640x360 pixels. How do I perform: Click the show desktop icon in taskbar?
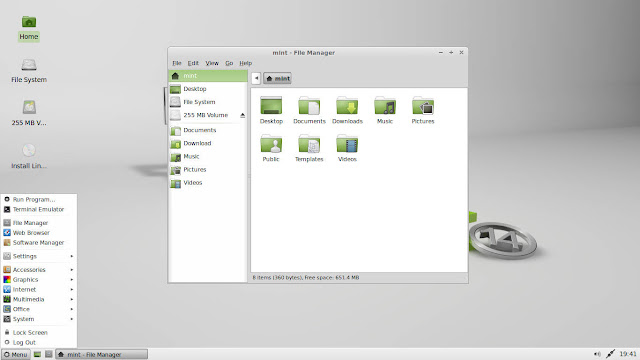(37, 354)
